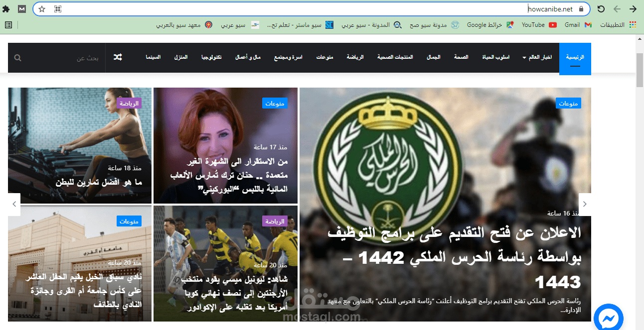Open the سيو عربي bookmark
The width and height of the screenshot is (644, 330).
coord(240,24)
